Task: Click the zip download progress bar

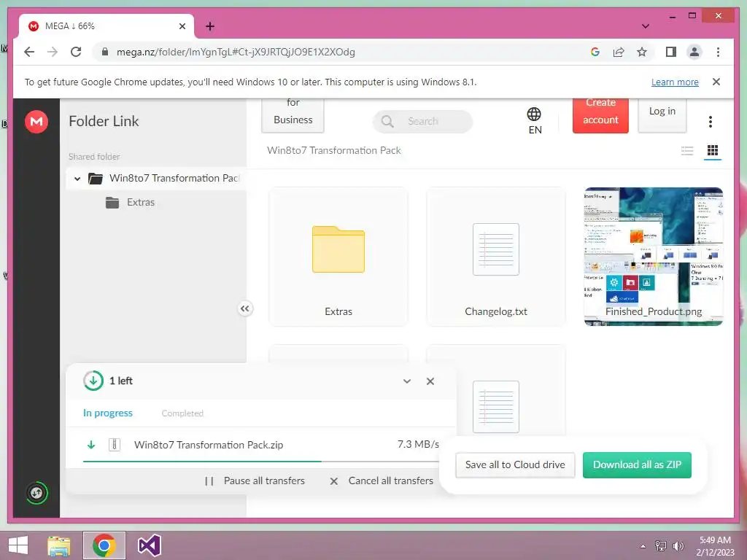Action: pos(260,462)
